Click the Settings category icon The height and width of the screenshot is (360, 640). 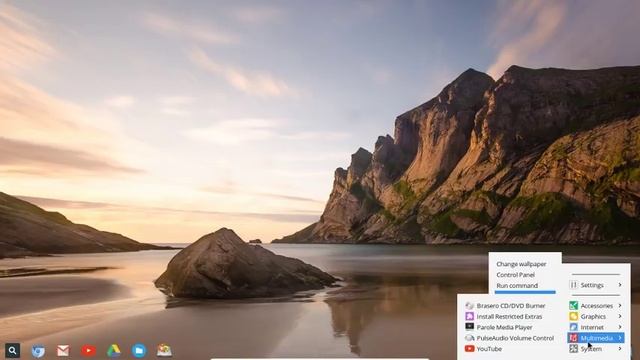[574, 285]
